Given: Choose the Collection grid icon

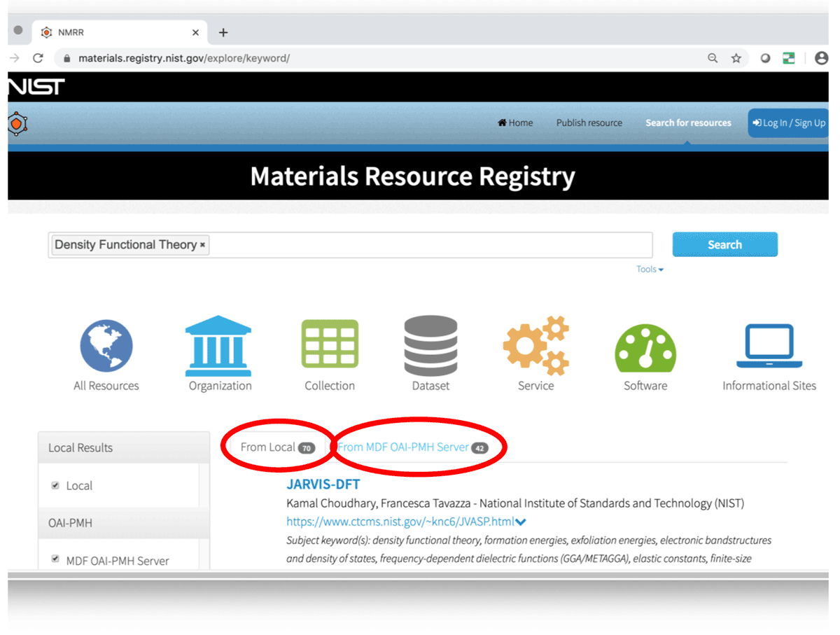Looking at the screenshot, I should pyautogui.click(x=330, y=344).
